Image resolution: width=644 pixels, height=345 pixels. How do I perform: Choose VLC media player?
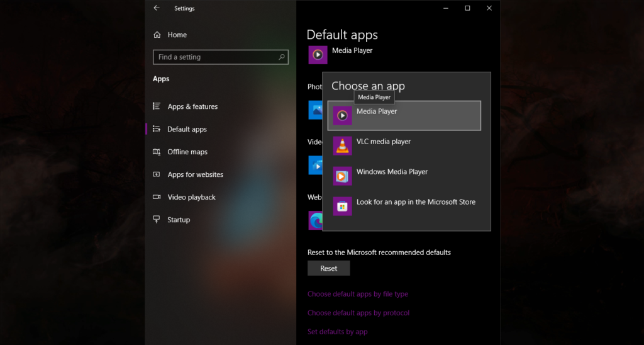click(x=404, y=145)
